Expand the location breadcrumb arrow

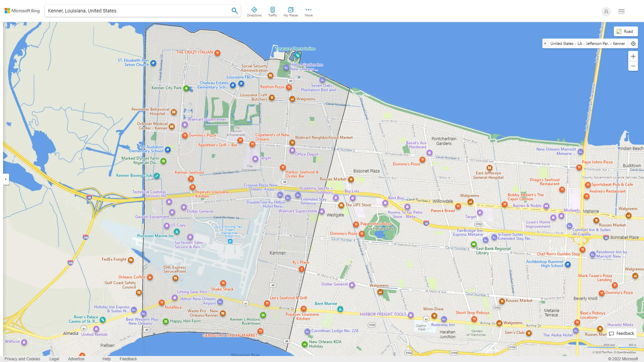click(545, 44)
